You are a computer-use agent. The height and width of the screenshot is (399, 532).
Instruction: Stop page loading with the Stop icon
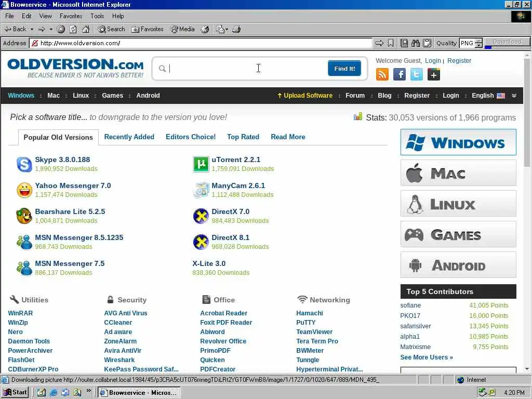61,29
